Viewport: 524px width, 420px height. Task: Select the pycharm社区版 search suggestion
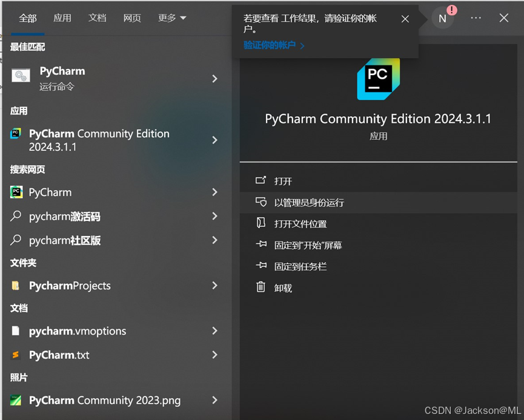(117, 240)
